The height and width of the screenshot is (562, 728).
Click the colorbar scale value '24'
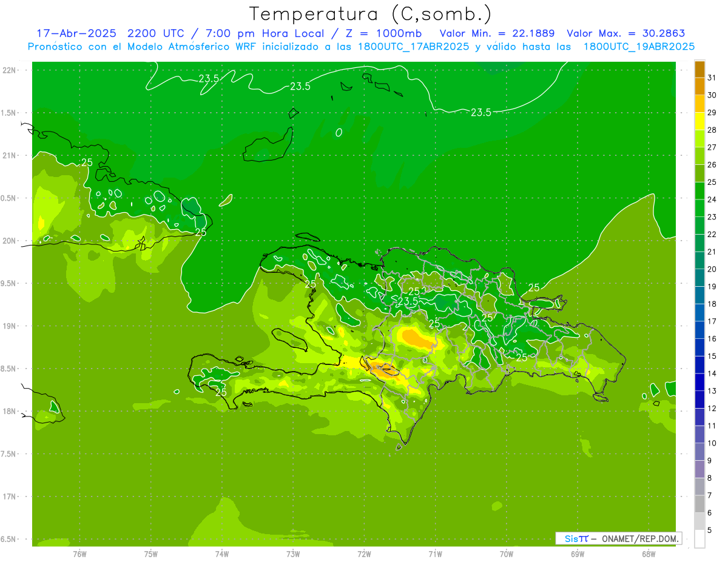click(712, 199)
